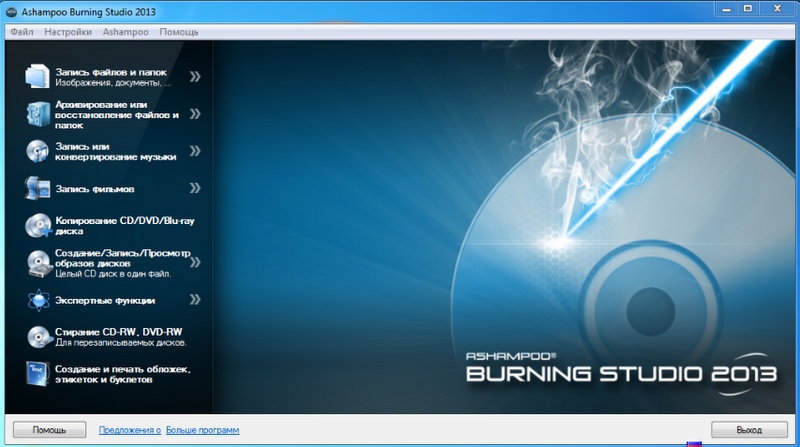Image resolution: width=800 pixels, height=447 pixels.
Task: Select Стирание CD-RW, DVD-RW label
Action: coord(118,332)
